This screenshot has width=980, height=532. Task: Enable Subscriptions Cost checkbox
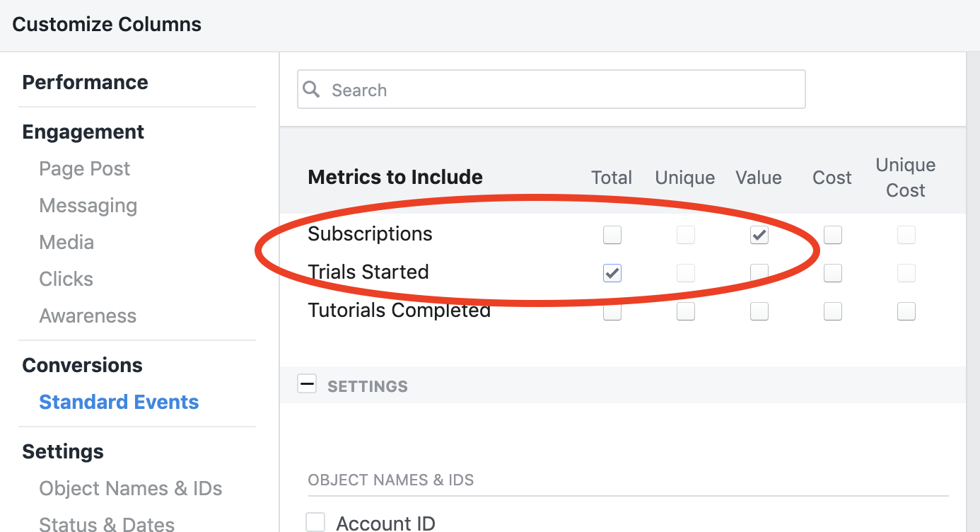click(833, 235)
